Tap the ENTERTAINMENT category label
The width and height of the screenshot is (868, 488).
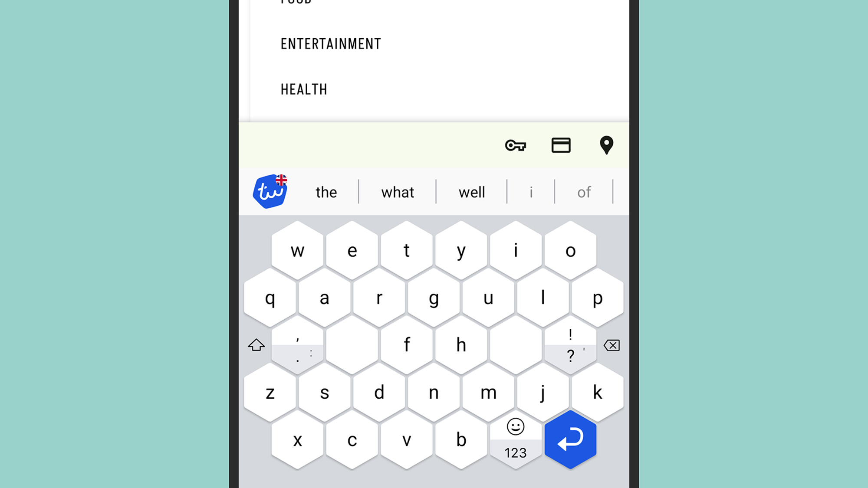coord(331,43)
